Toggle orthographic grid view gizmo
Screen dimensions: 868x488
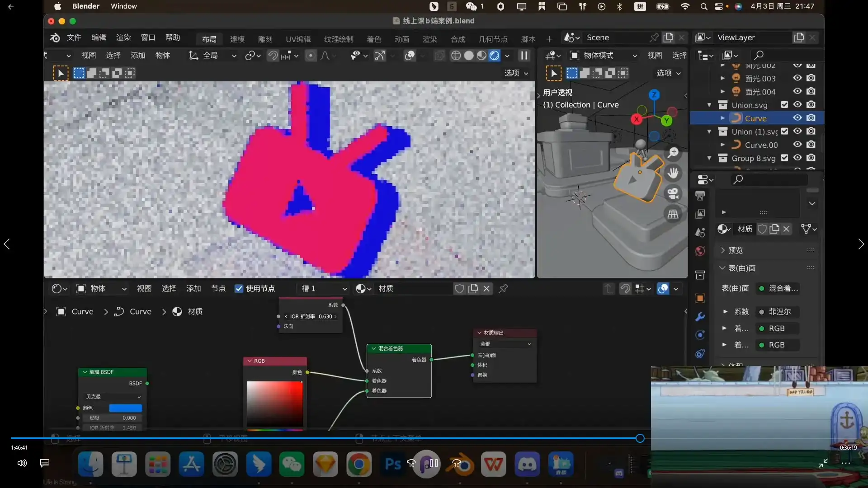click(x=673, y=214)
